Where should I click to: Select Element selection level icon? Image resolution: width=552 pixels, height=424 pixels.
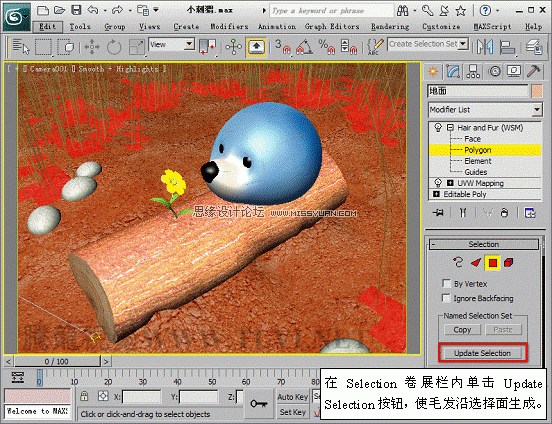point(509,262)
